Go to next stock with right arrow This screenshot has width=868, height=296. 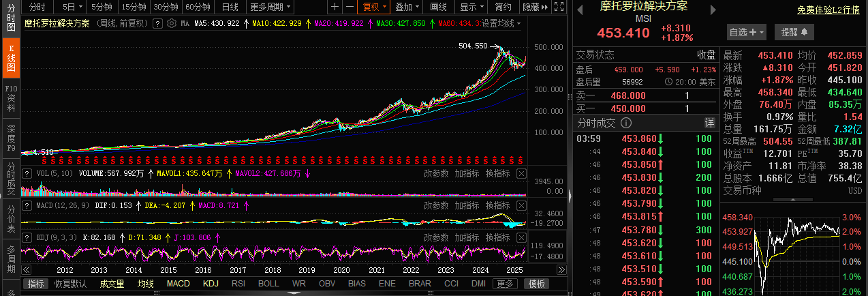click(713, 10)
